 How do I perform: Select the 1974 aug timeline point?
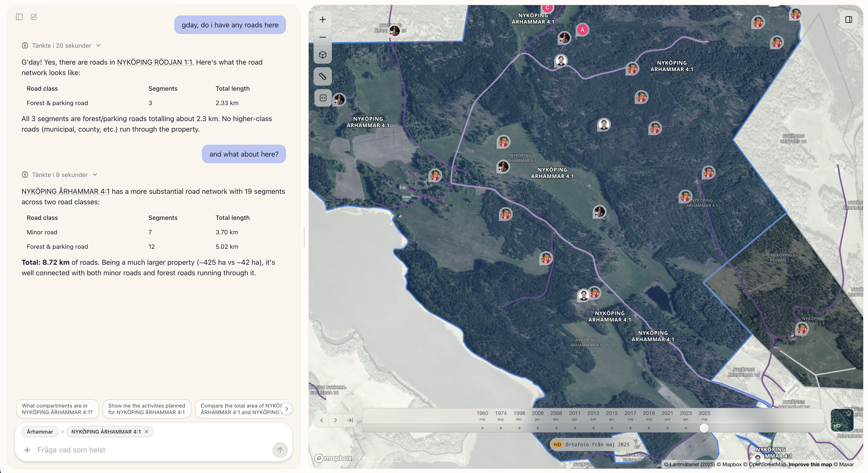coord(501,428)
